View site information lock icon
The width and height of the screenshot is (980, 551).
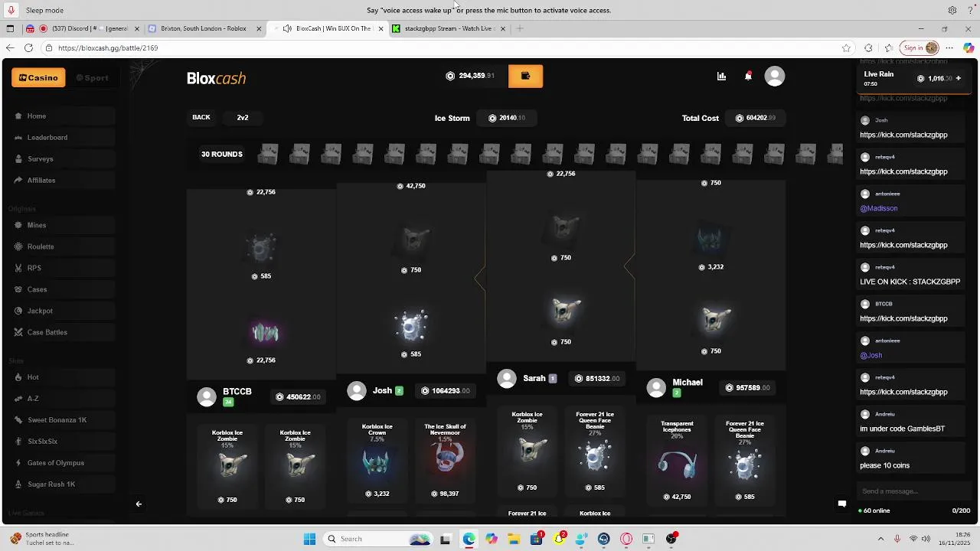[49, 47]
